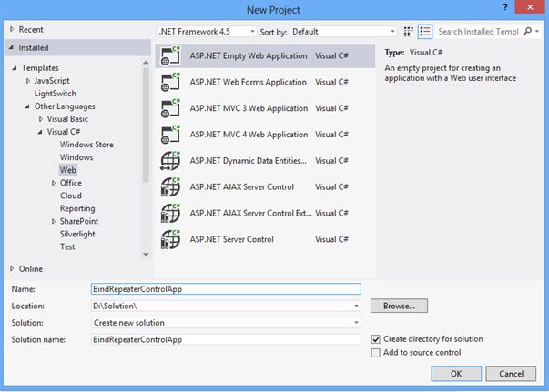Collapse the Templates tree node
The height and width of the screenshot is (392, 549).
[15, 68]
